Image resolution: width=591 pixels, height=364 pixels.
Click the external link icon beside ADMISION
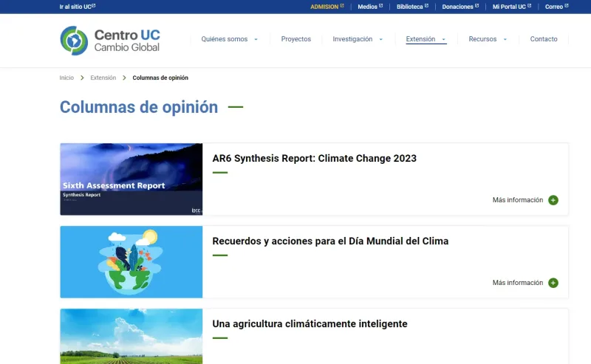(x=342, y=6)
